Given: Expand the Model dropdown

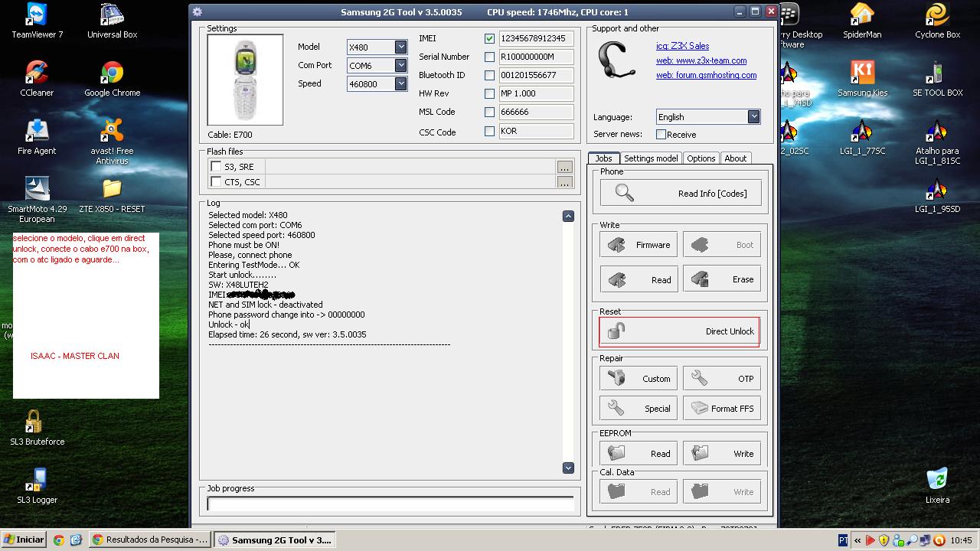Looking at the screenshot, I should pyautogui.click(x=400, y=47).
